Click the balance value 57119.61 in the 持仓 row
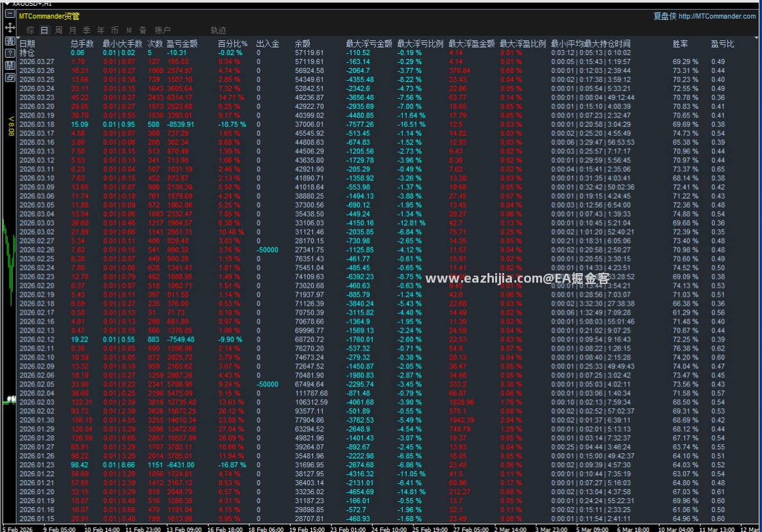The image size is (762, 532). tap(309, 53)
